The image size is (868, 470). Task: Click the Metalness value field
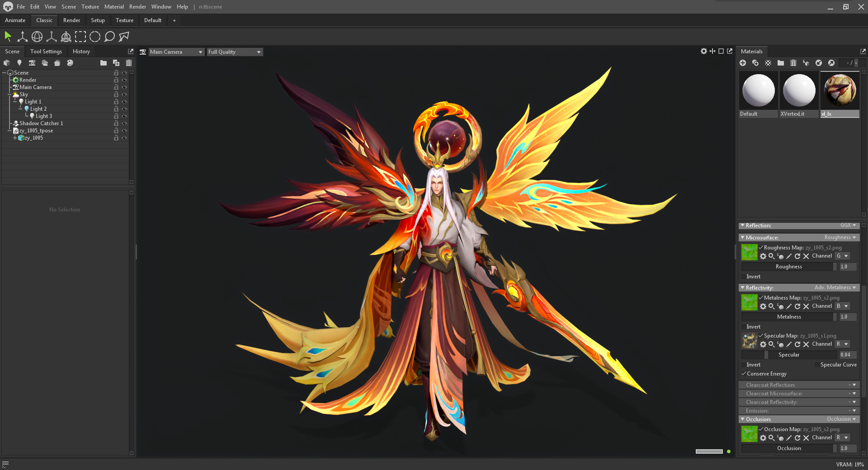point(848,317)
